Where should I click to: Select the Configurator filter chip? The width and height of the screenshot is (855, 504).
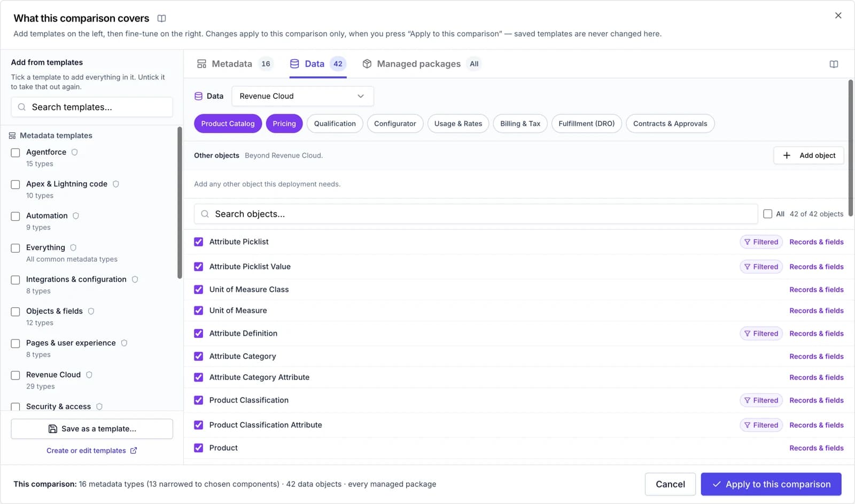395,123
